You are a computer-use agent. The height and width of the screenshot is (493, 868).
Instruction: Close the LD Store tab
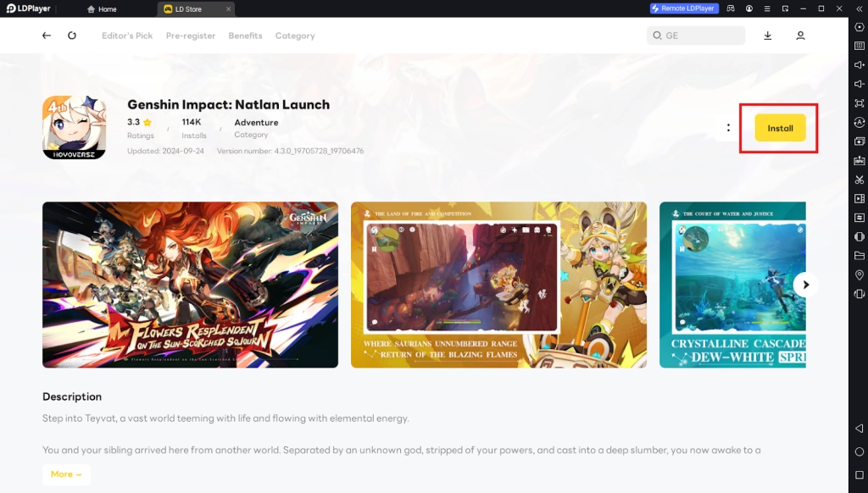(228, 8)
